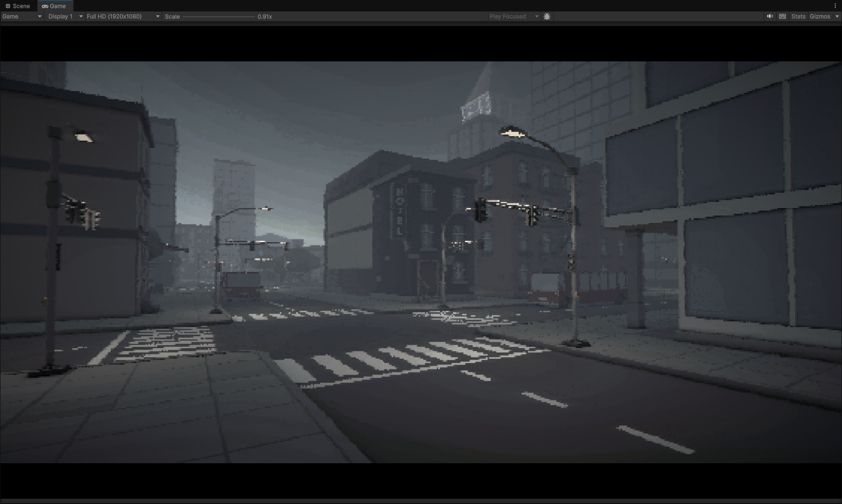842x504 pixels.
Task: Click inside the game viewport scene
Action: (x=421, y=262)
